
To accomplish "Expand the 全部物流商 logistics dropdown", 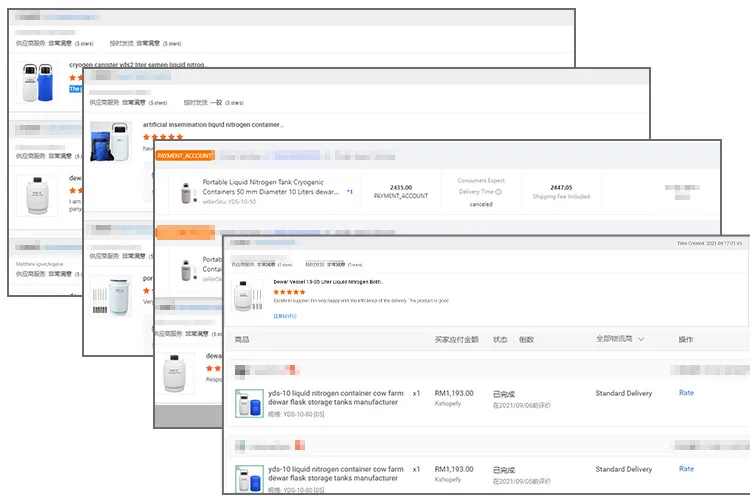I will [x=620, y=339].
